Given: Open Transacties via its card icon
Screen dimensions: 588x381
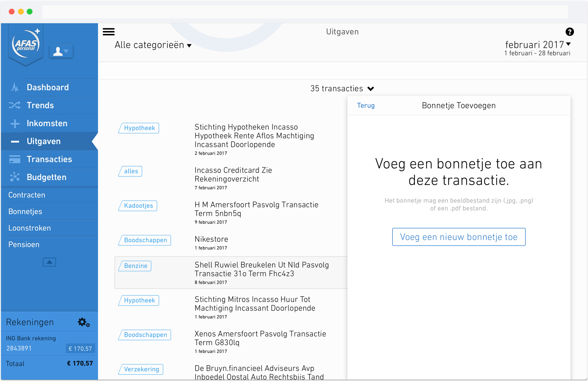Looking at the screenshot, I should pos(14,159).
